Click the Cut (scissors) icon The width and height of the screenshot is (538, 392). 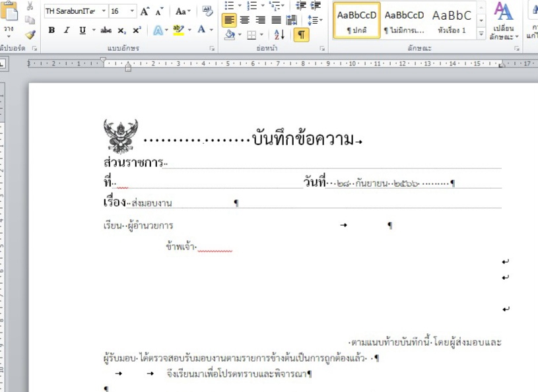[29, 5]
